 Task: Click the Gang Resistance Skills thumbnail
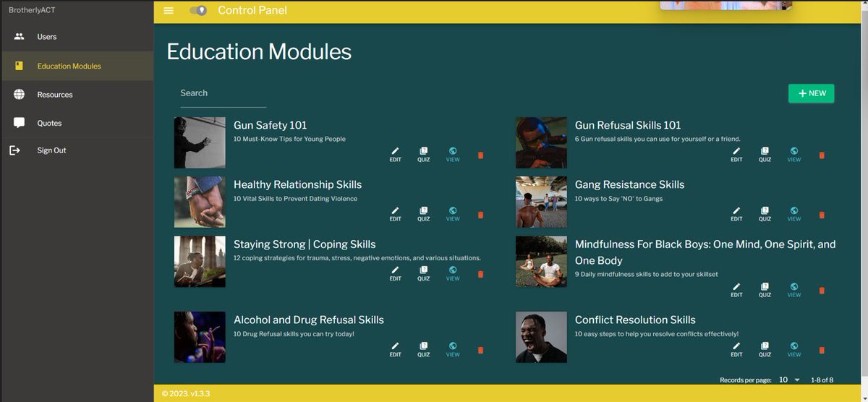[541, 202]
